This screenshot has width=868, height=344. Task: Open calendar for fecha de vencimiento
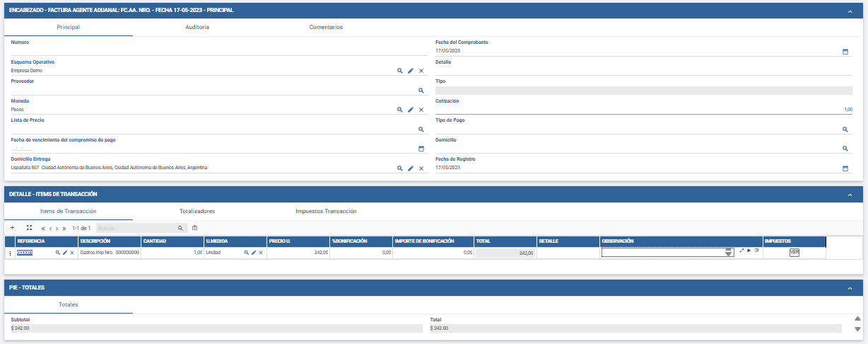click(x=421, y=149)
